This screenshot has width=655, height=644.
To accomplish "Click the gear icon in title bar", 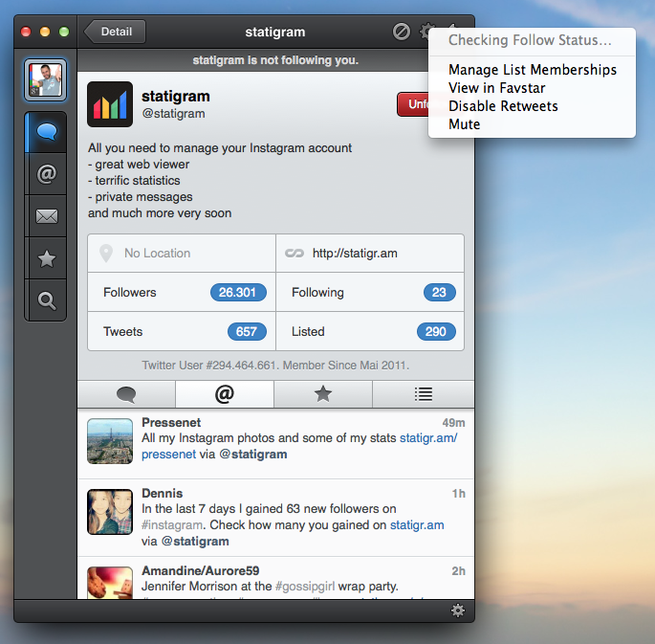I will 426,32.
